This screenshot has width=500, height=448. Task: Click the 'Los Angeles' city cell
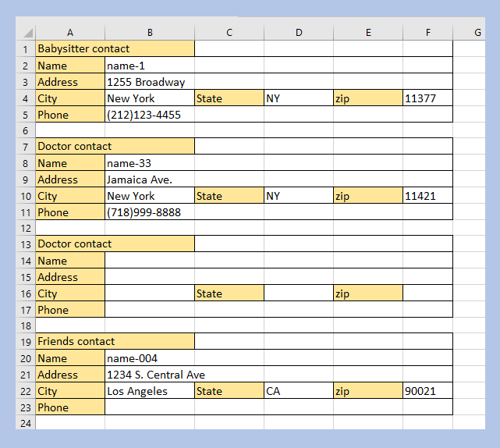(x=150, y=390)
